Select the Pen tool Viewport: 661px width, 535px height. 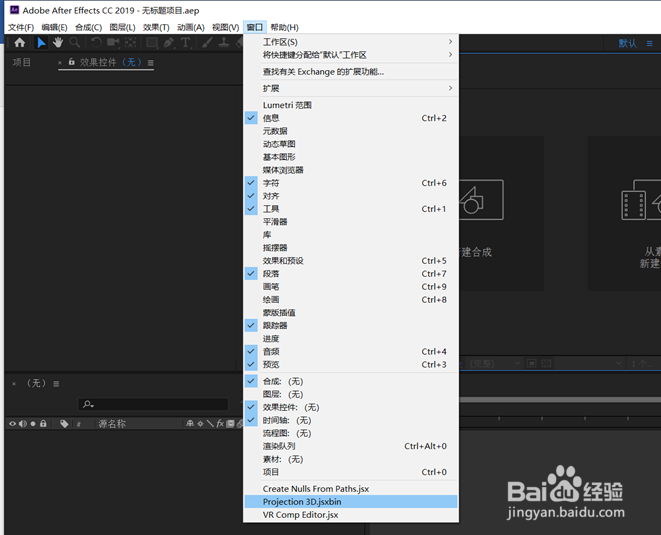(169, 43)
